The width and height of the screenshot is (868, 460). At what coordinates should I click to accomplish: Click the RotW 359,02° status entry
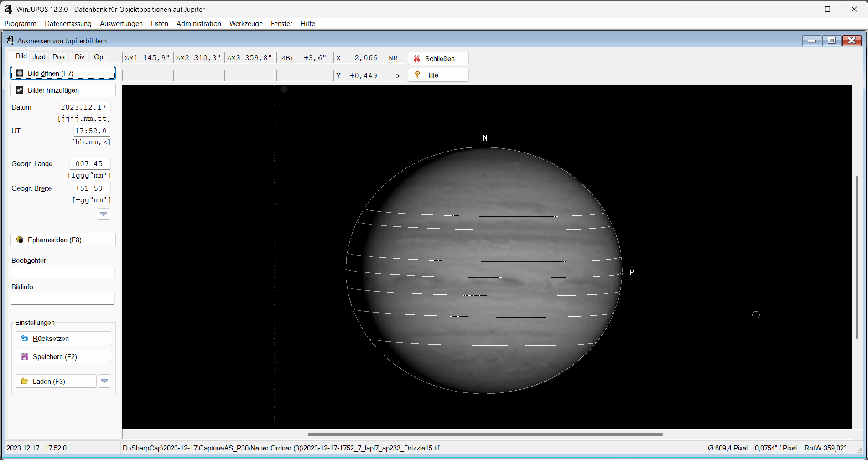[x=825, y=448]
